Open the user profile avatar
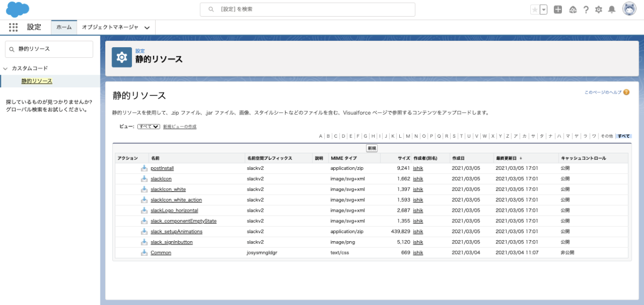Image resolution: width=644 pixels, height=305 pixels. (630, 9)
